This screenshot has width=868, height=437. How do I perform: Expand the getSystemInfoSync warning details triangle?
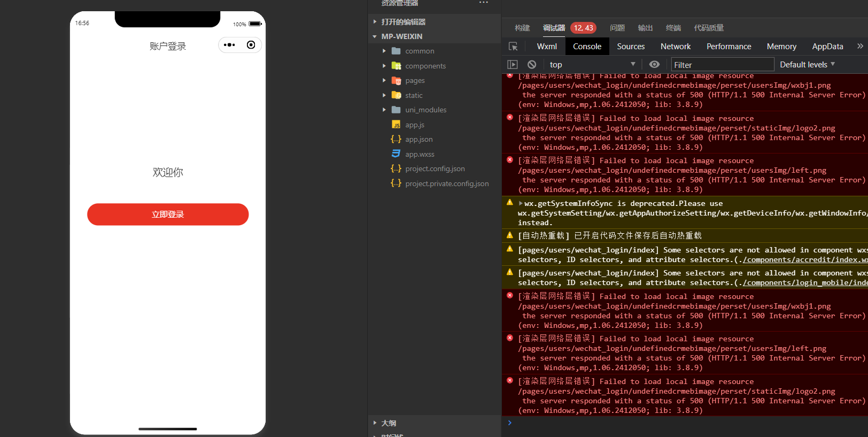click(521, 203)
